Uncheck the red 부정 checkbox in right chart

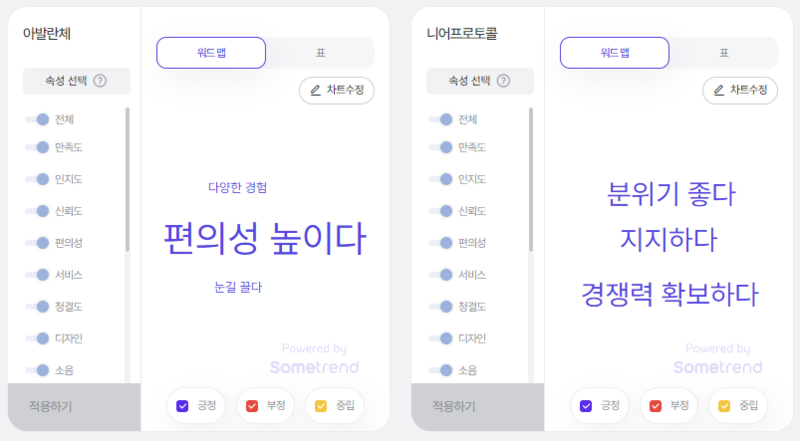[655, 406]
